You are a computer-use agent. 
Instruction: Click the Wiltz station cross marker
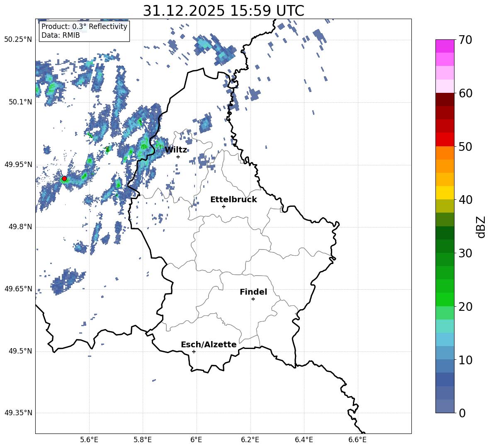[x=178, y=157]
